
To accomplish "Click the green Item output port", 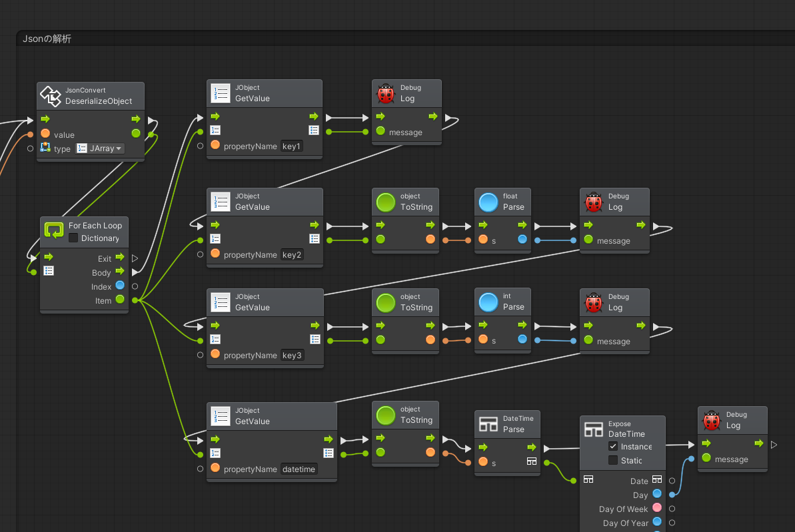I will click(120, 300).
